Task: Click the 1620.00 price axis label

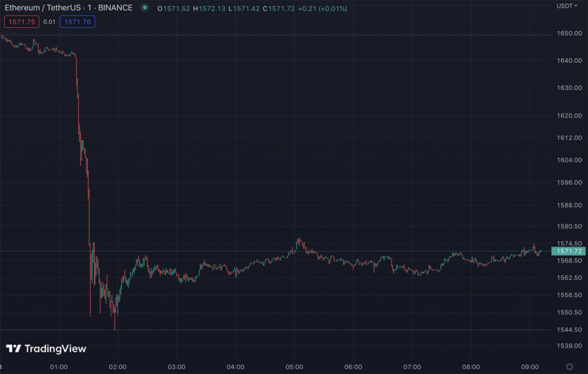Action: tap(569, 116)
